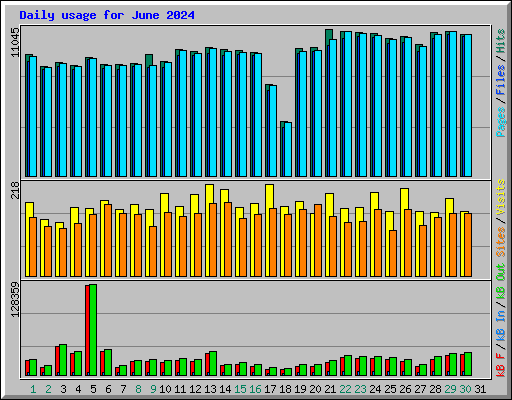The width and height of the screenshot is (512, 400).
Task: Click day 28 on the date axis
Action: (x=435, y=389)
